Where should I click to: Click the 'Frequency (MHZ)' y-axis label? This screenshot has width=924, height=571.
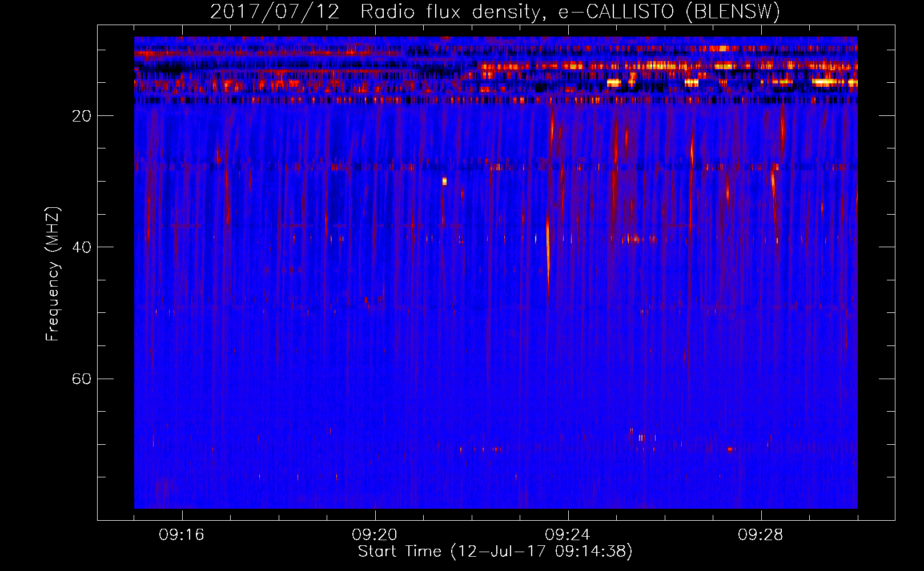[x=53, y=274]
